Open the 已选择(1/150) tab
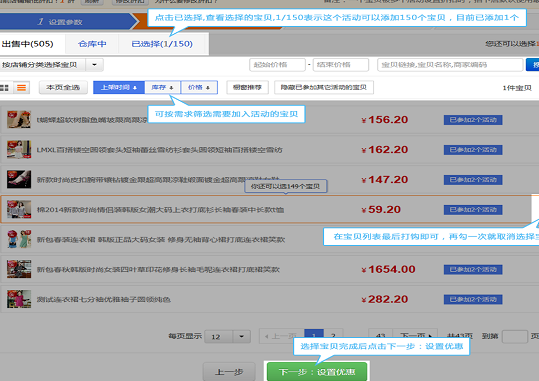This screenshot has width=539, height=381. coord(162,44)
